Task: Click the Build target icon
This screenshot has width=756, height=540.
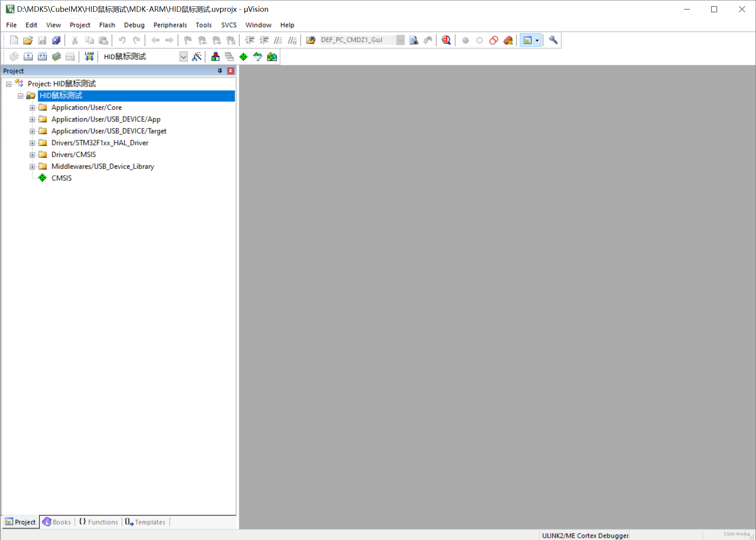Action: click(x=28, y=57)
